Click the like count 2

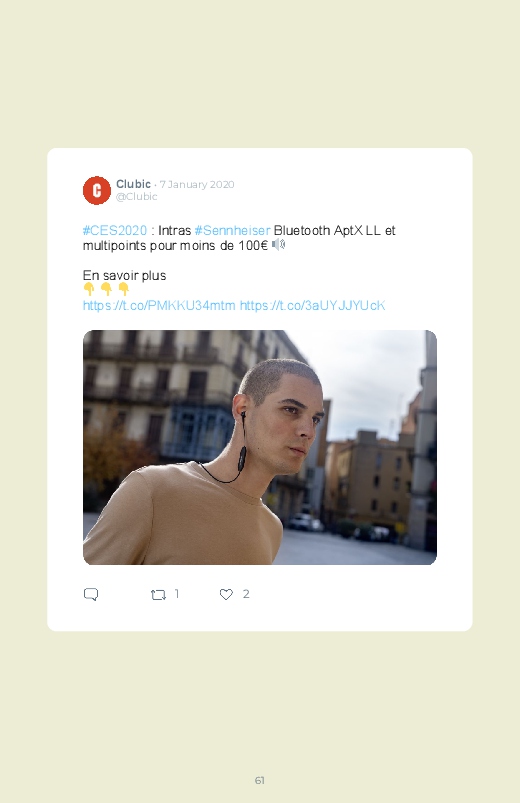click(x=246, y=594)
